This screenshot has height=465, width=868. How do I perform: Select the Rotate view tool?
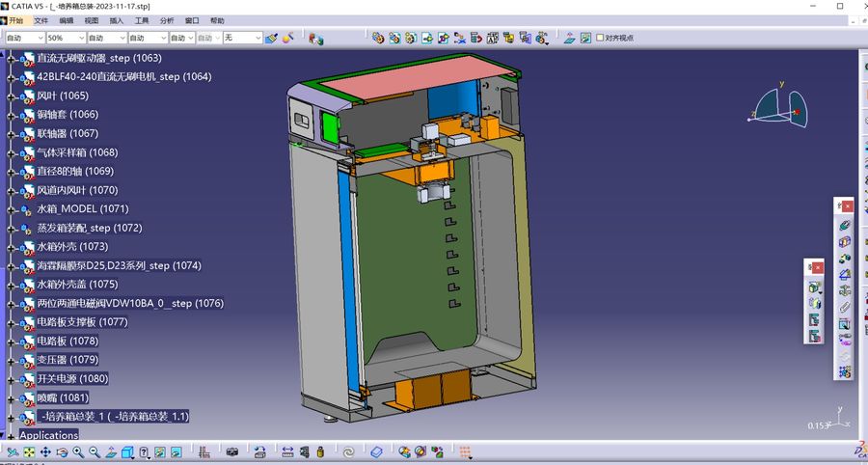62,452
